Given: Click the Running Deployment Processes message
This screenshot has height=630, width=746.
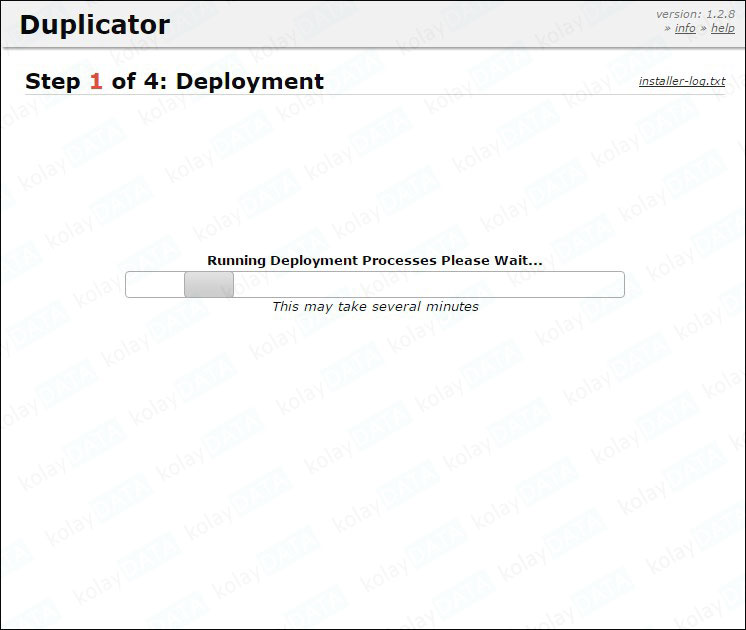Looking at the screenshot, I should pos(374,261).
